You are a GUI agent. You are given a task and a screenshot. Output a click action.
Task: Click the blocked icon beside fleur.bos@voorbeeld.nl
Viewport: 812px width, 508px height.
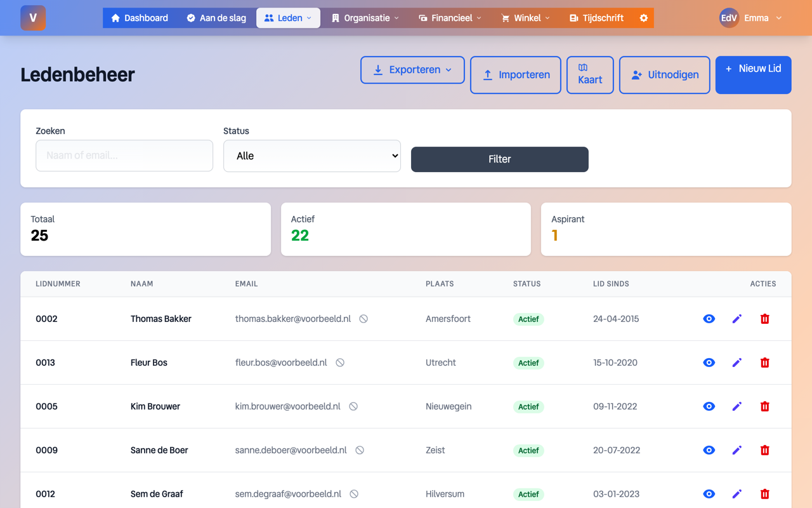coord(340,363)
